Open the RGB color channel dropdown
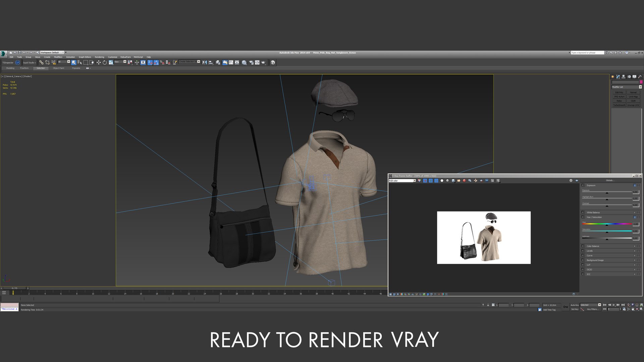Image resolution: width=644 pixels, height=362 pixels. click(402, 181)
